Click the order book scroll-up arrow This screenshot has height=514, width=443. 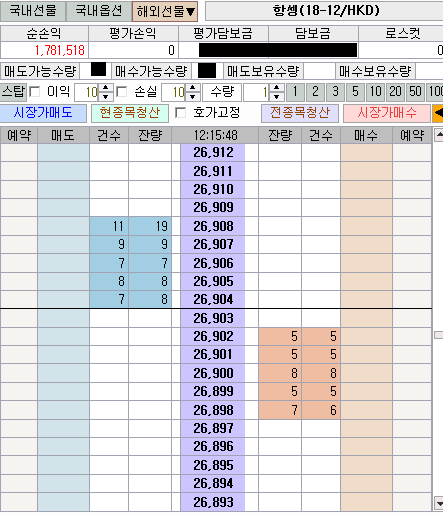point(439,135)
